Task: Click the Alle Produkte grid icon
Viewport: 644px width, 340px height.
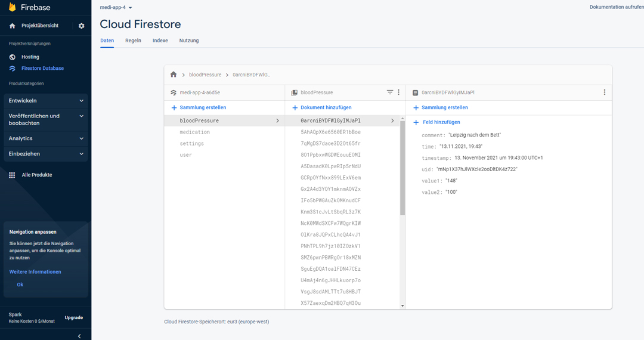Action: pyautogui.click(x=12, y=175)
